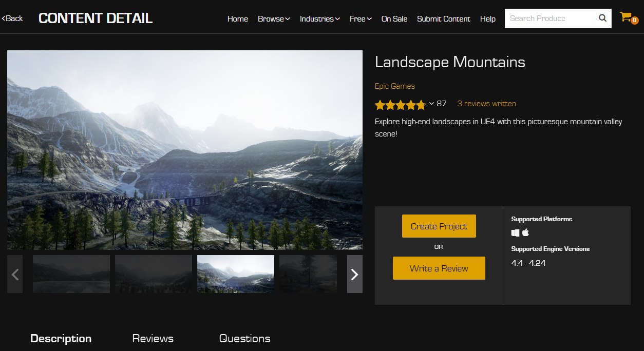Expand the Industries dropdown menu

pos(319,19)
